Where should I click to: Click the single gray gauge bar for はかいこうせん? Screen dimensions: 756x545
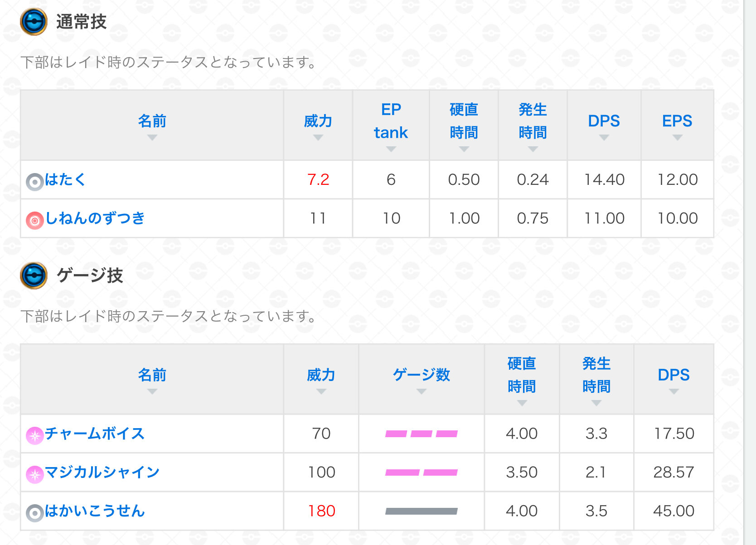point(421,511)
